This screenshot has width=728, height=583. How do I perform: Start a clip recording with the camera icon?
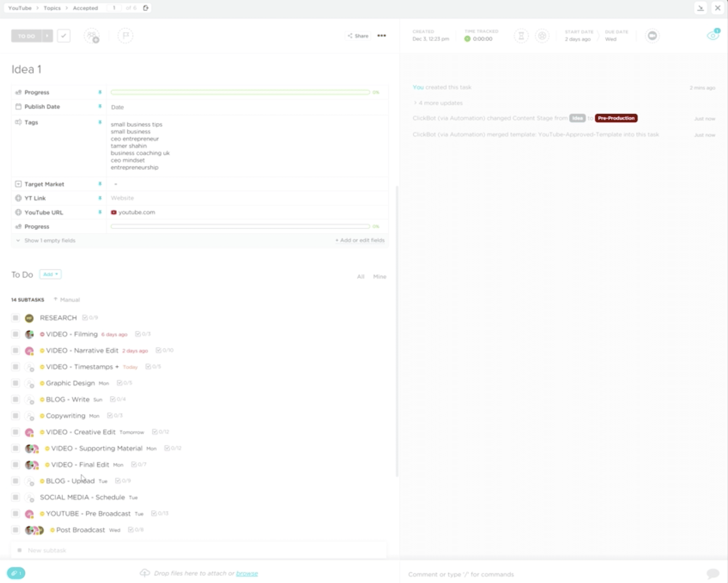(652, 35)
